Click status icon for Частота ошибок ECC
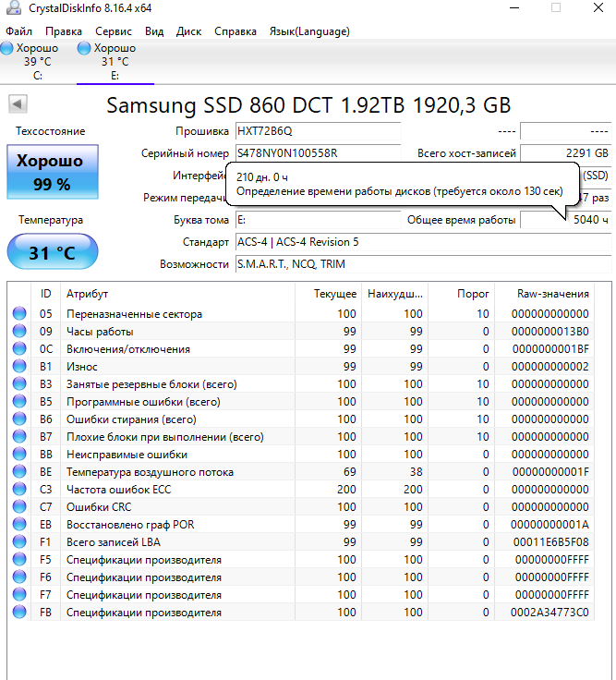616x680 pixels. point(19,489)
